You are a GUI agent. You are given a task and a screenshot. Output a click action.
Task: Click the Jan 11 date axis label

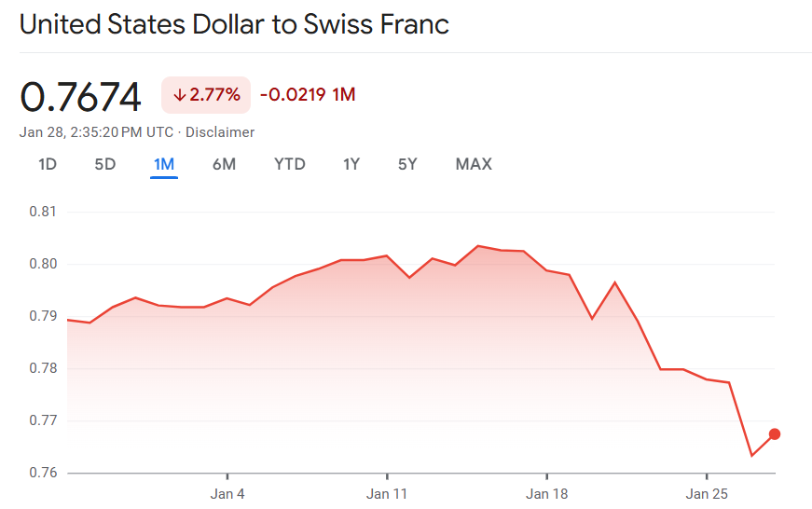tap(387, 492)
